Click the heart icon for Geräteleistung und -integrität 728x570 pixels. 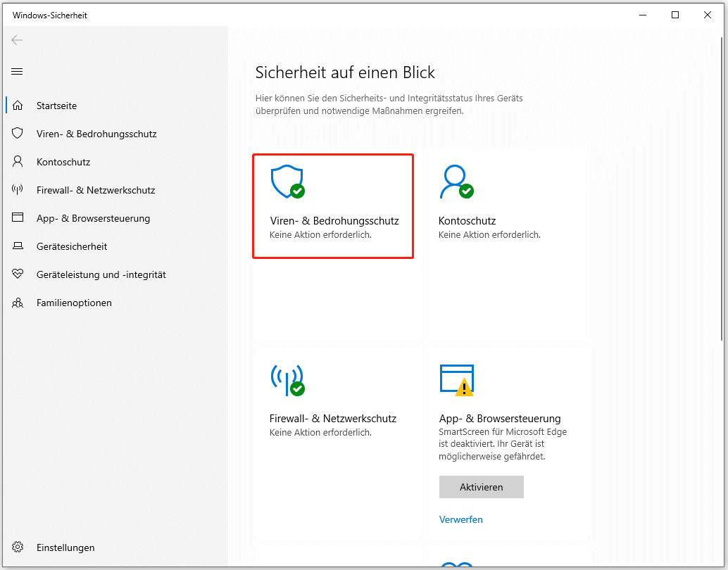[18, 274]
